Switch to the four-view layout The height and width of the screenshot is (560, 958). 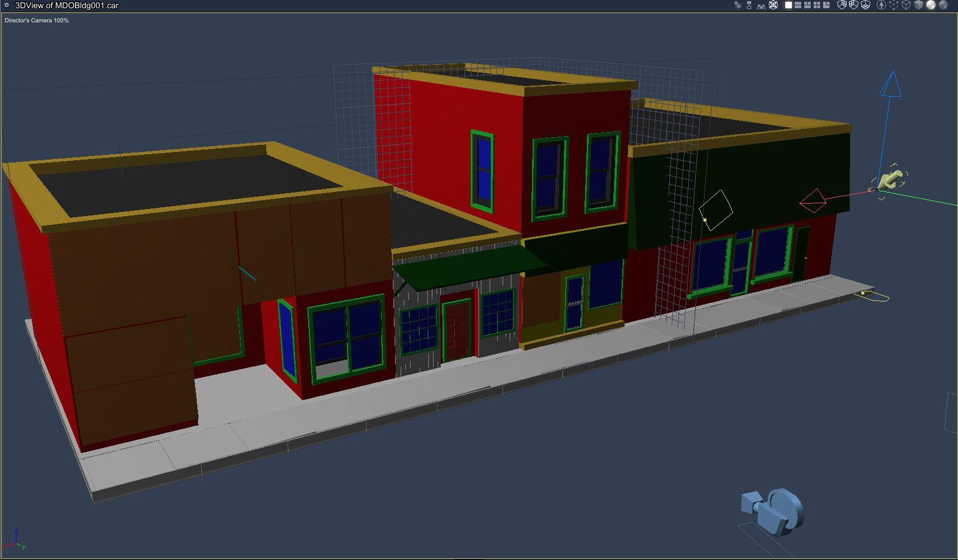point(817,5)
